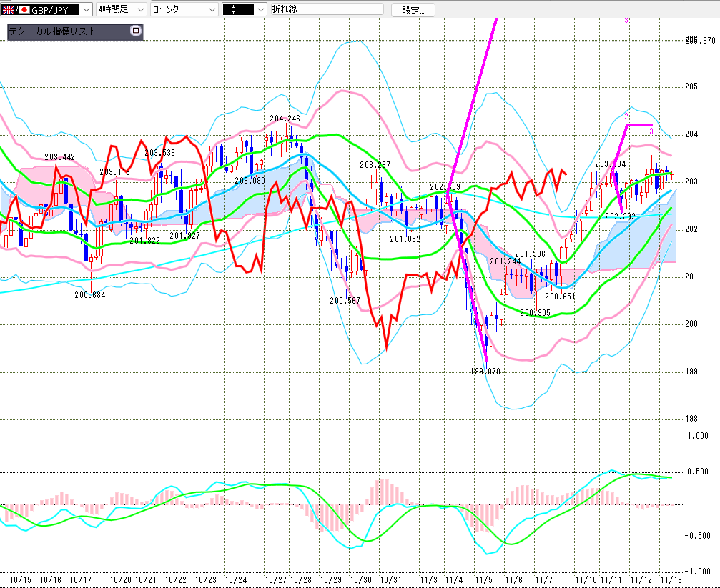Select the magenta wave marker 3 near 204
This screenshot has width=720, height=588.
(x=651, y=131)
